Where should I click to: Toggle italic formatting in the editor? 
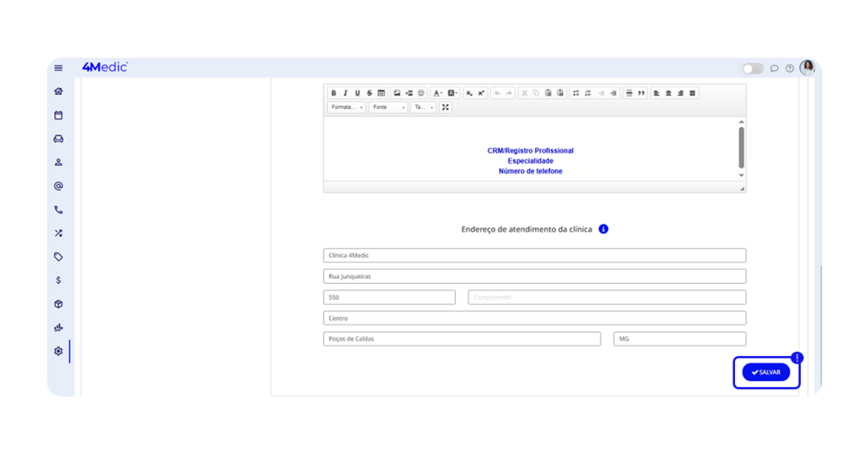pyautogui.click(x=345, y=93)
